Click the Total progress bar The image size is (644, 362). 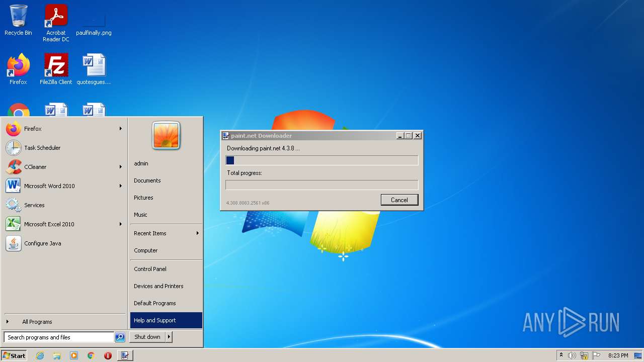pos(322,185)
